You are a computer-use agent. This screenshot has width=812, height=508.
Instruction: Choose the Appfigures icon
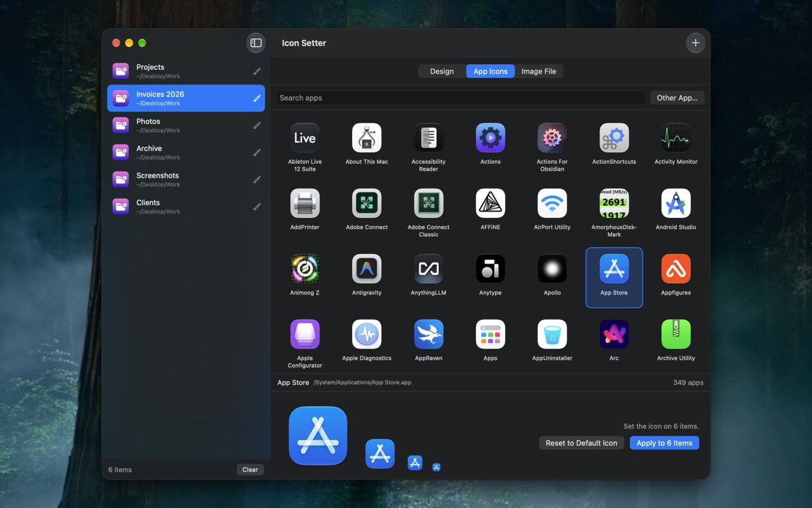click(x=676, y=269)
